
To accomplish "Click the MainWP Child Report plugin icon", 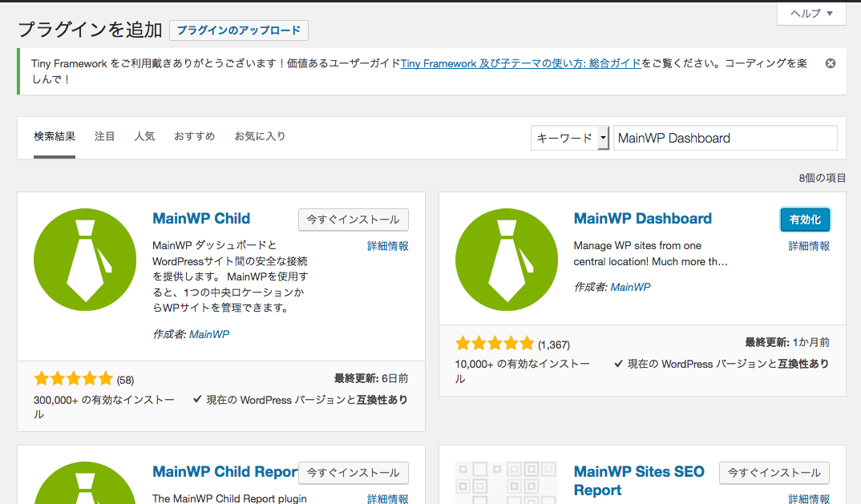I will pos(85,482).
